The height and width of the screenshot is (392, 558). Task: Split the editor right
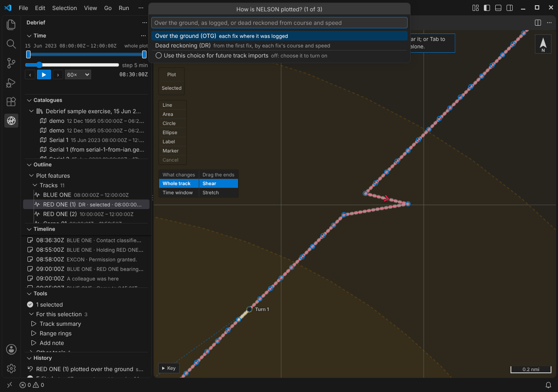click(538, 23)
